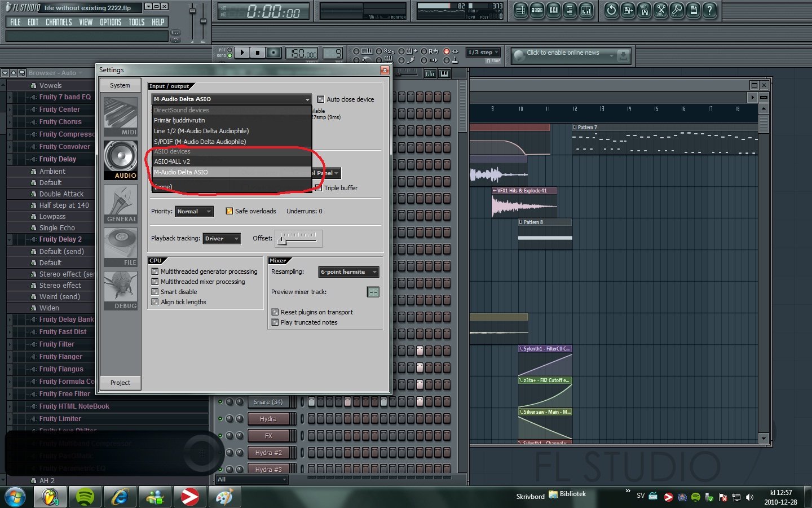Open the Resampling 6-point hermite dropdown

pos(348,271)
